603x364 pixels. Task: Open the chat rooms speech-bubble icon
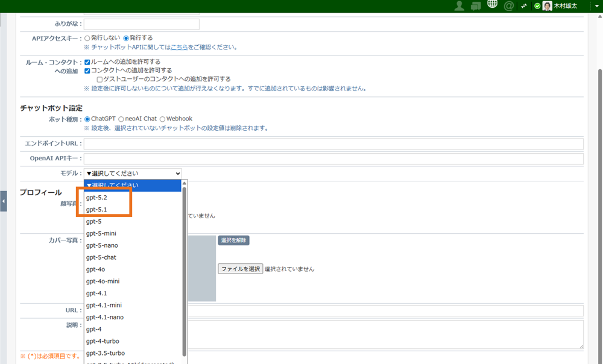pyautogui.click(x=476, y=6)
